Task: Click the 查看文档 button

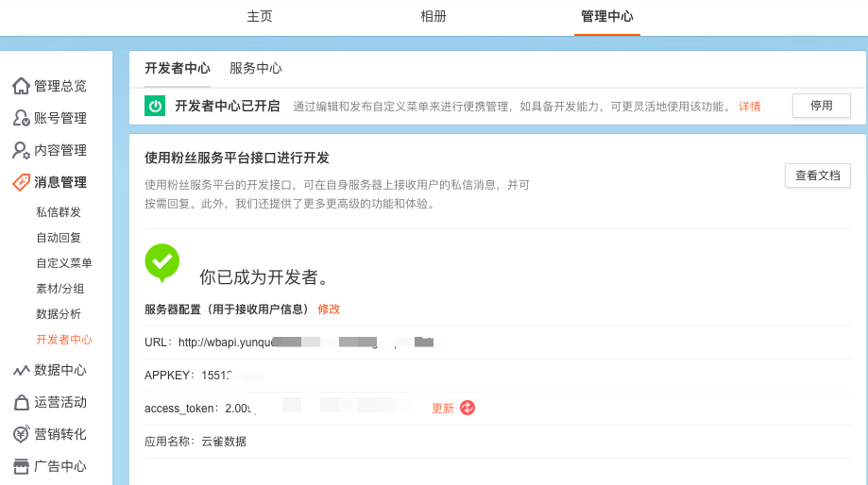Action: 817,176
